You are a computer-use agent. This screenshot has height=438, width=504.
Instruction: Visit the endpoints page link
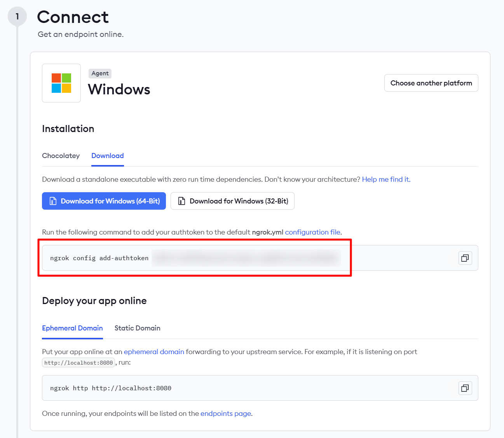coord(226,413)
